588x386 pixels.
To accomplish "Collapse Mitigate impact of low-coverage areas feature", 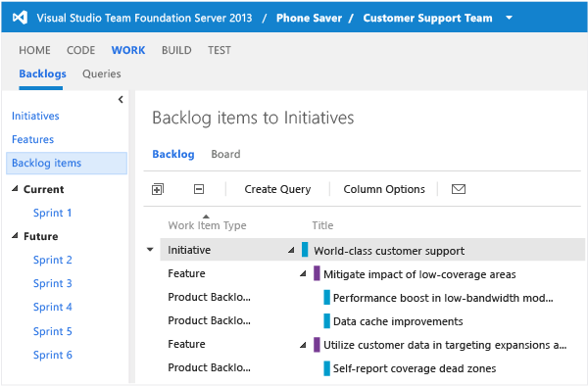I will pos(303,274).
